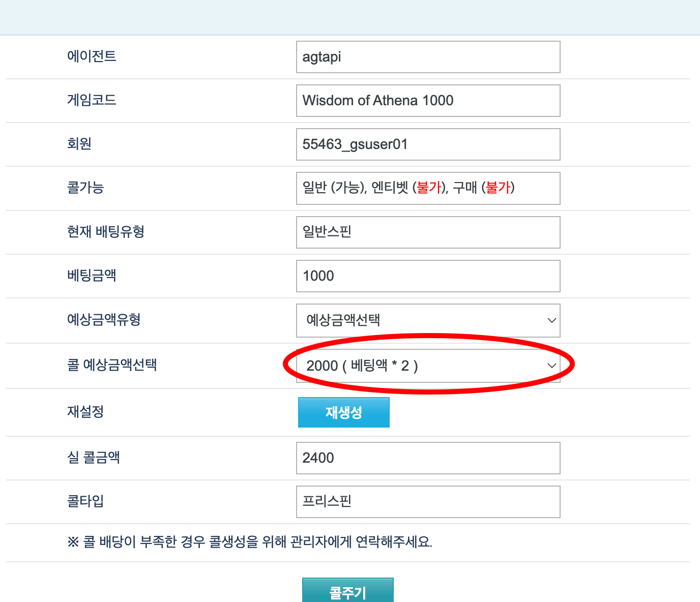The width and height of the screenshot is (700, 602).
Task: Click the 에이전트 row label
Action: (x=92, y=56)
